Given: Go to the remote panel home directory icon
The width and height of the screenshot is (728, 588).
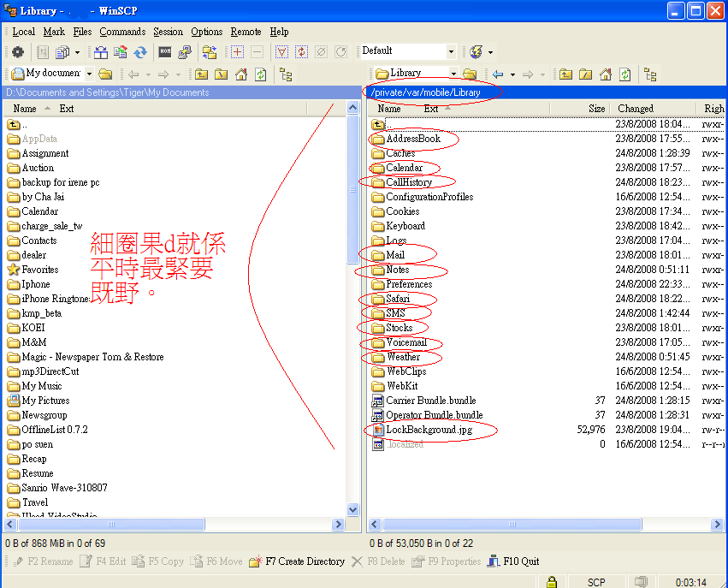Looking at the screenshot, I should [606, 74].
